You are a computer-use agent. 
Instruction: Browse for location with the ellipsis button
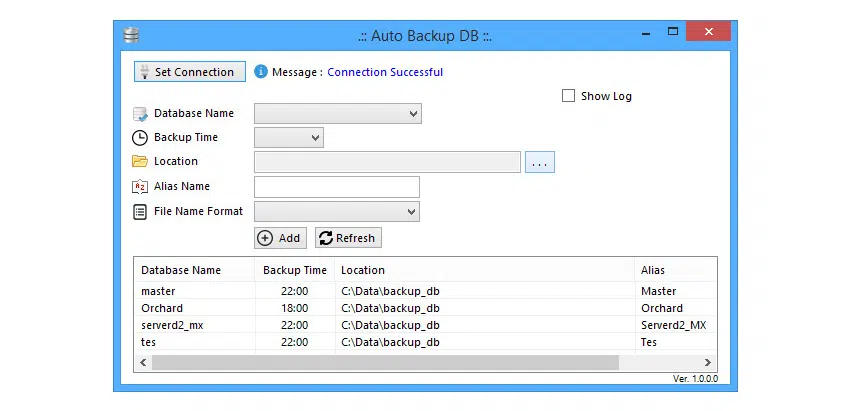point(540,162)
